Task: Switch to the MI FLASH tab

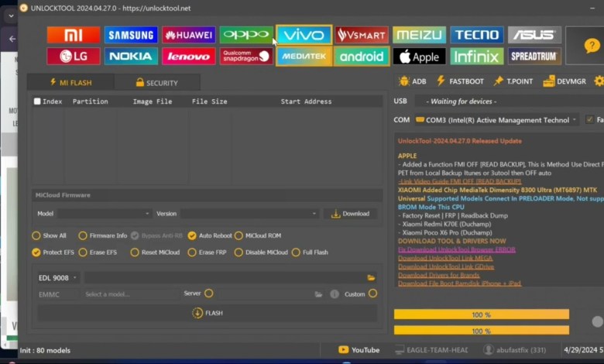Action: pos(71,82)
